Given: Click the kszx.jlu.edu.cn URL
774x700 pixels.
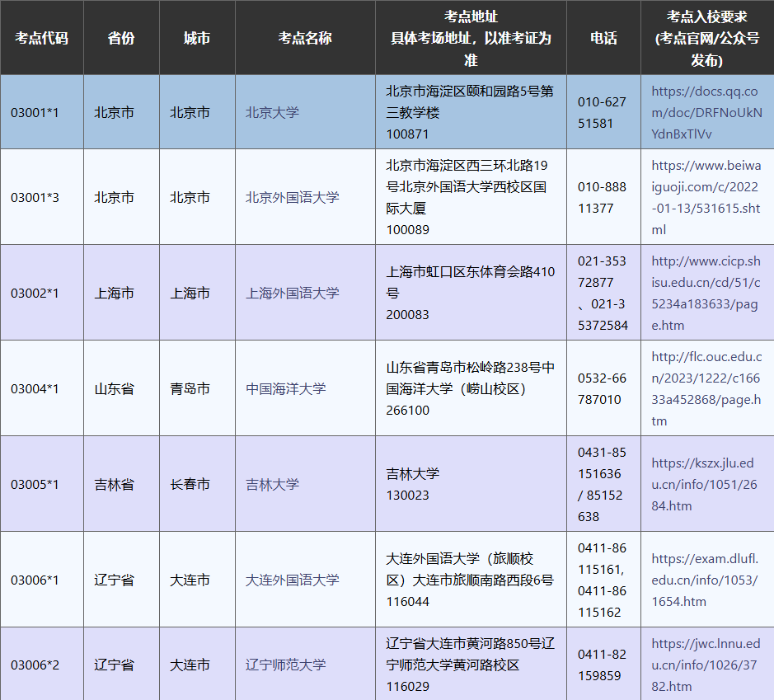Looking at the screenshot, I should pos(704,485).
